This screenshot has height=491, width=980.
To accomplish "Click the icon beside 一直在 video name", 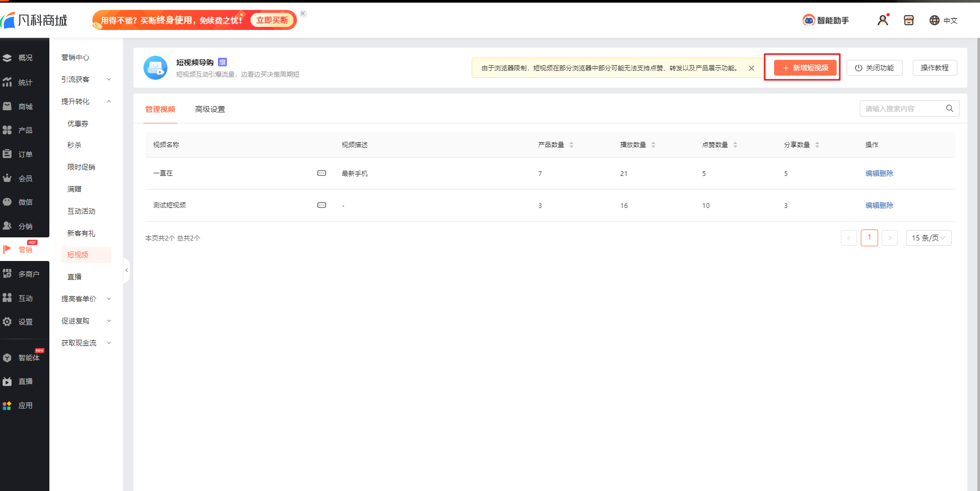I will pyautogui.click(x=322, y=173).
